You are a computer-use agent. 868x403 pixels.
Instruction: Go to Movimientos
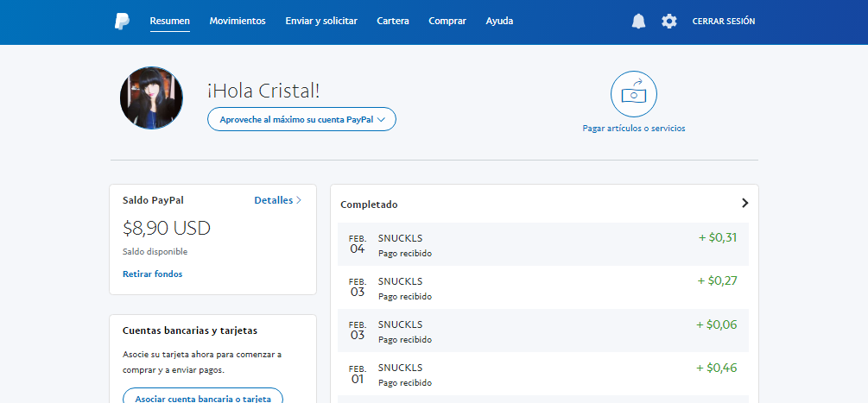pos(238,21)
